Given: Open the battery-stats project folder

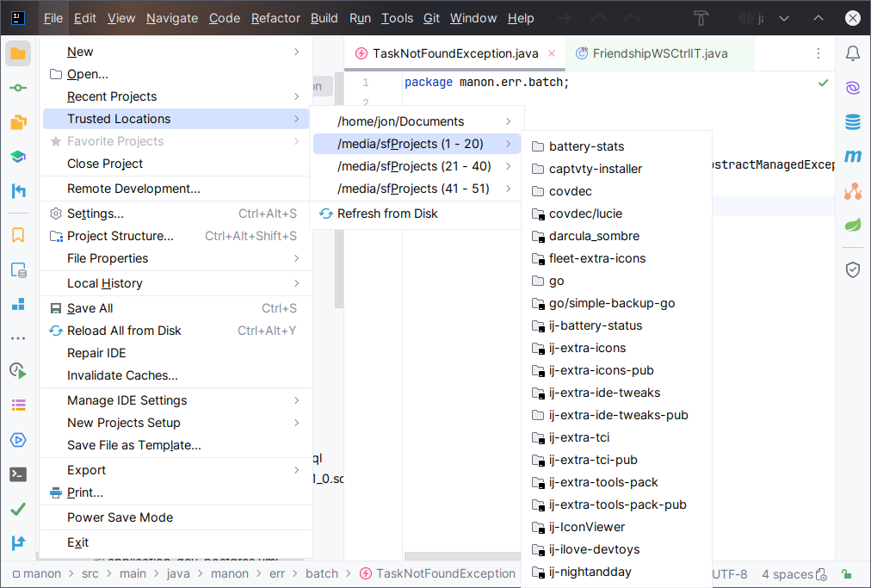Looking at the screenshot, I should point(616,146).
